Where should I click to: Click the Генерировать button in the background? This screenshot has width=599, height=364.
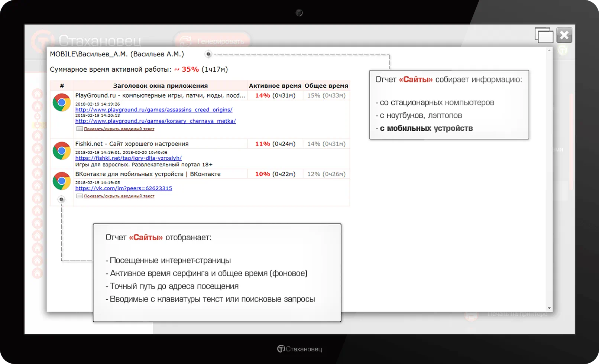(x=213, y=41)
